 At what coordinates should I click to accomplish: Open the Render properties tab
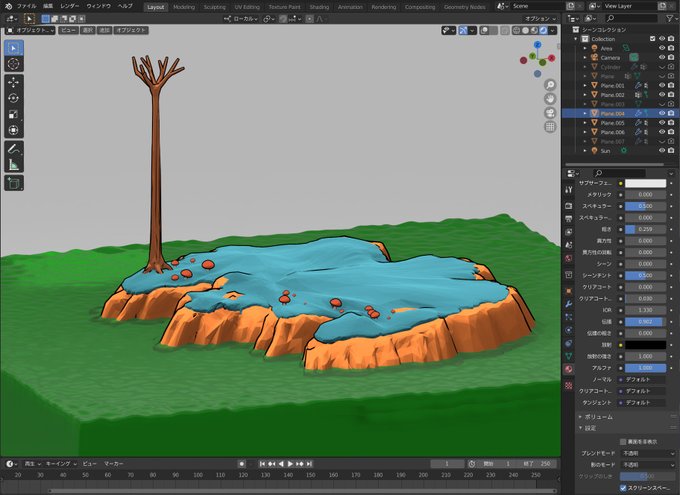coord(569,206)
